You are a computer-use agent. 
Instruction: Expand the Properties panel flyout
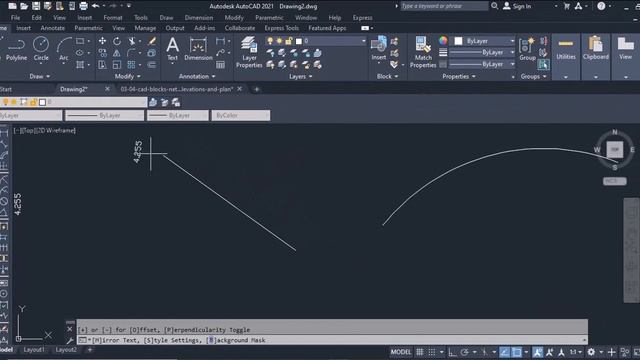[x=459, y=76]
